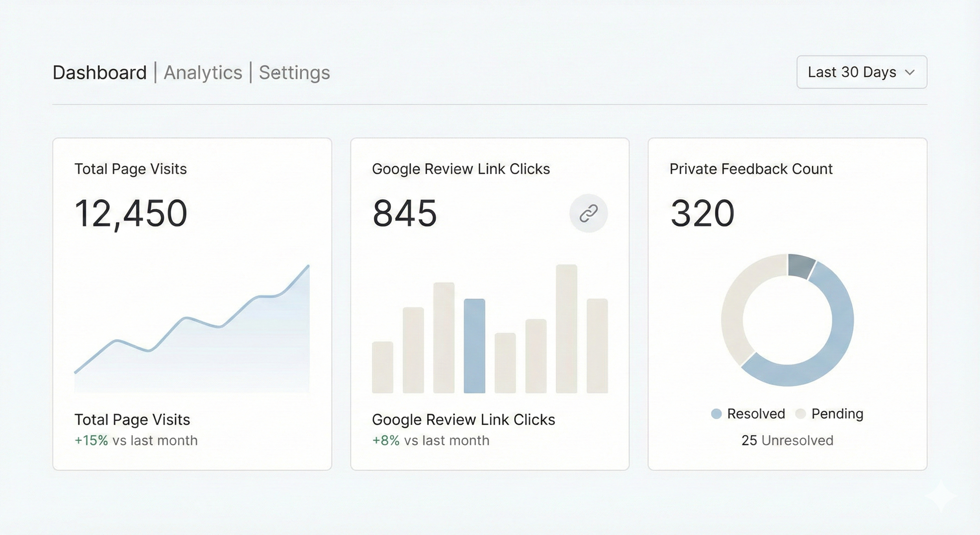Open the Settings tab
Image resolution: width=980 pixels, height=535 pixels.
[294, 73]
